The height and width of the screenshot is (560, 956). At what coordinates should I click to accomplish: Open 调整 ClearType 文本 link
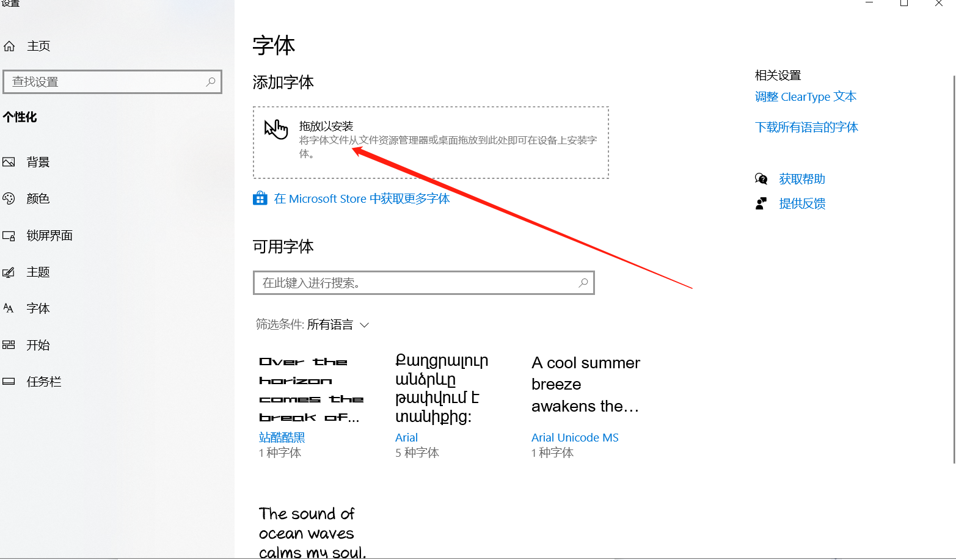pos(806,96)
